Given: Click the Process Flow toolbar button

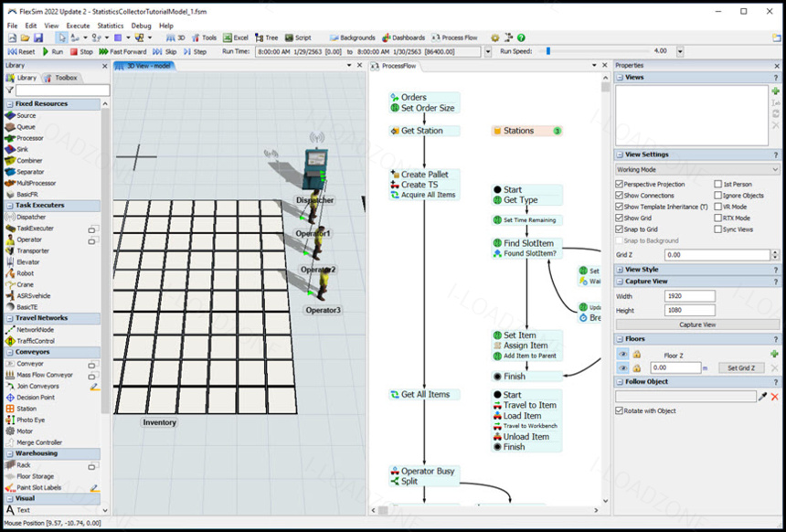Looking at the screenshot, I should tap(454, 37).
